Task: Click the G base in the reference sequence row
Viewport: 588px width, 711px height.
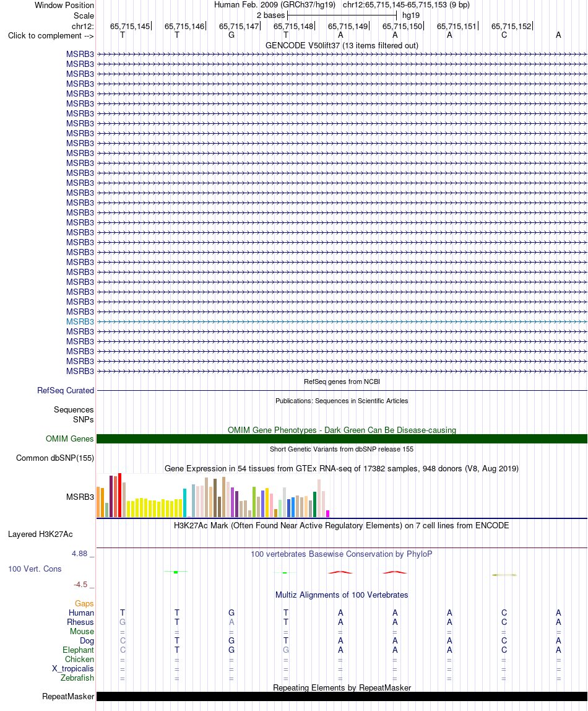Action: [231, 35]
